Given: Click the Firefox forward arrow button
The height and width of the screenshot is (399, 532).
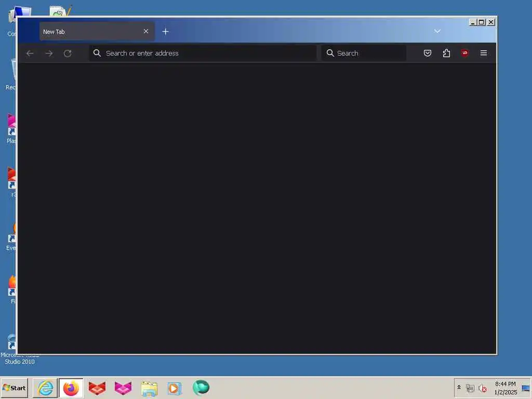Looking at the screenshot, I should tap(49, 54).
